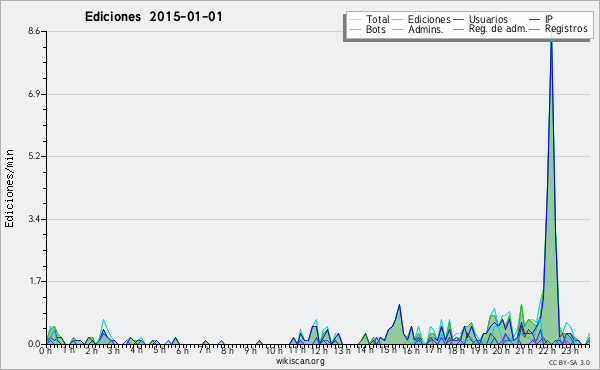
Task: Click the '0 h' x-axis label
Action: click(x=46, y=351)
